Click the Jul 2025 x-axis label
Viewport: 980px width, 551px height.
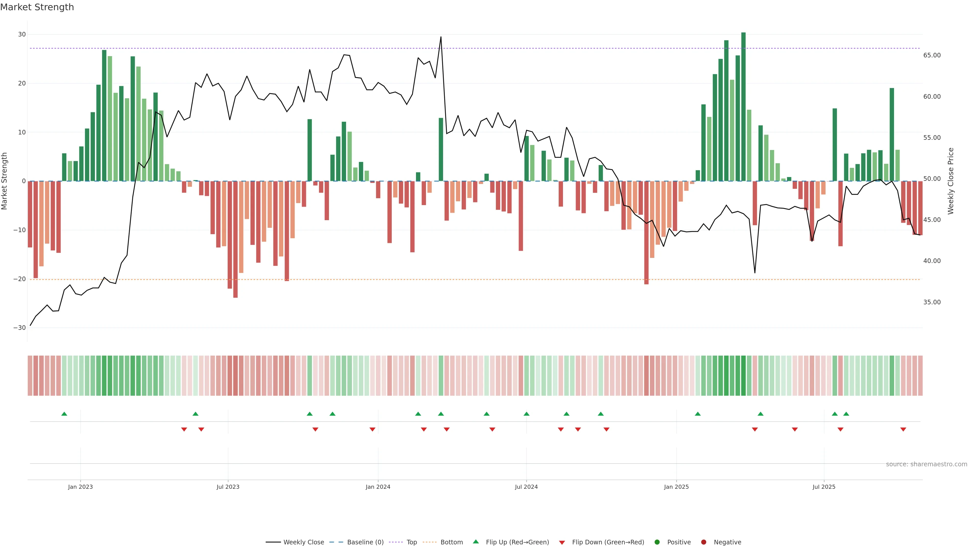point(824,487)
